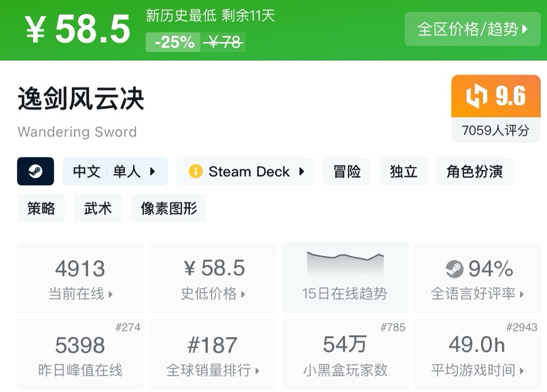
Task: Select the 独立 indie tag
Action: [404, 171]
